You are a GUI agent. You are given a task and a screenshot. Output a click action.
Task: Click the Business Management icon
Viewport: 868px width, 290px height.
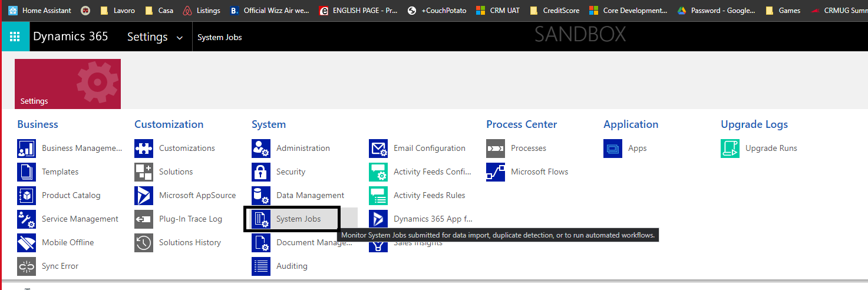point(27,149)
